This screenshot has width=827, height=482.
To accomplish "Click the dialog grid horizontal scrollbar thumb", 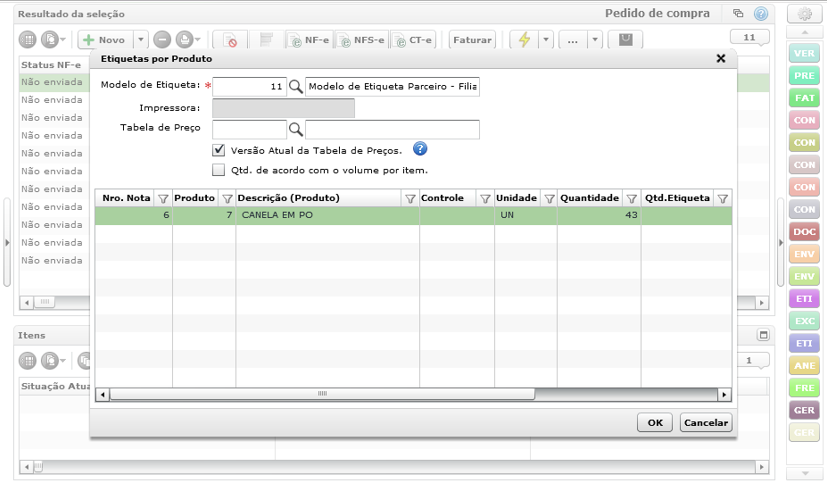I will click(x=322, y=394).
